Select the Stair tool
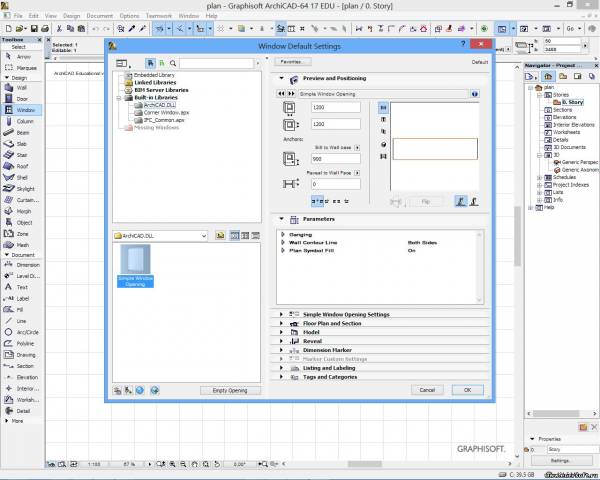Viewport: 600px width, 480px height. tap(21, 155)
